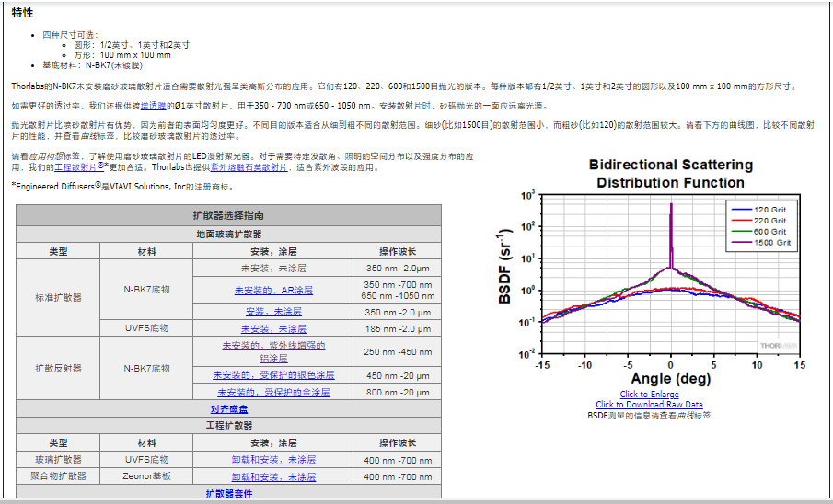Click the 扩散器选择指南 table header

[229, 214]
